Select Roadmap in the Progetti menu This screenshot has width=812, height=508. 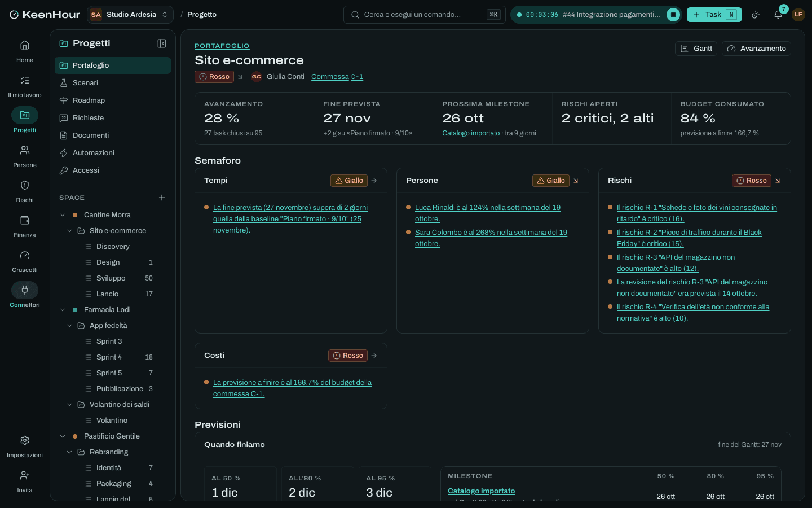(113, 100)
